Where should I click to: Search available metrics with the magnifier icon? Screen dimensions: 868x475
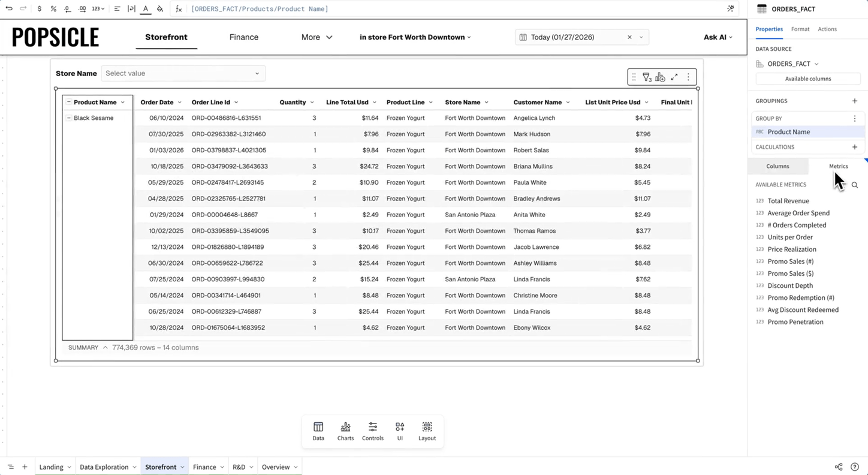point(855,185)
